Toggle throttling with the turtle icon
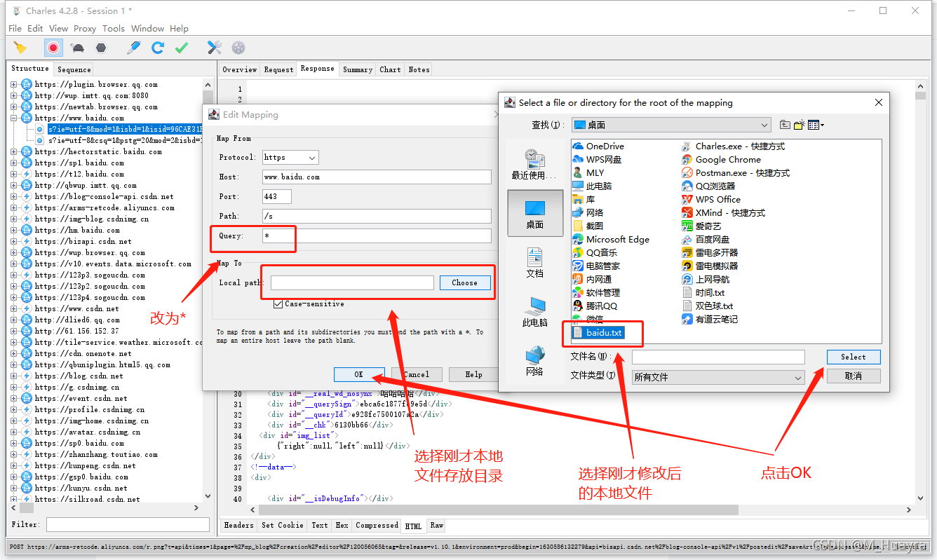937x560 pixels. (78, 48)
